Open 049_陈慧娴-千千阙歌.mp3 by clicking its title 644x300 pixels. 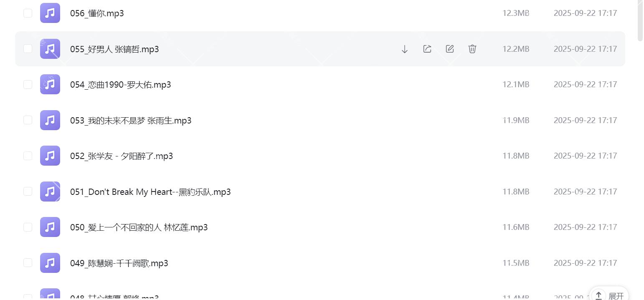[119, 263]
